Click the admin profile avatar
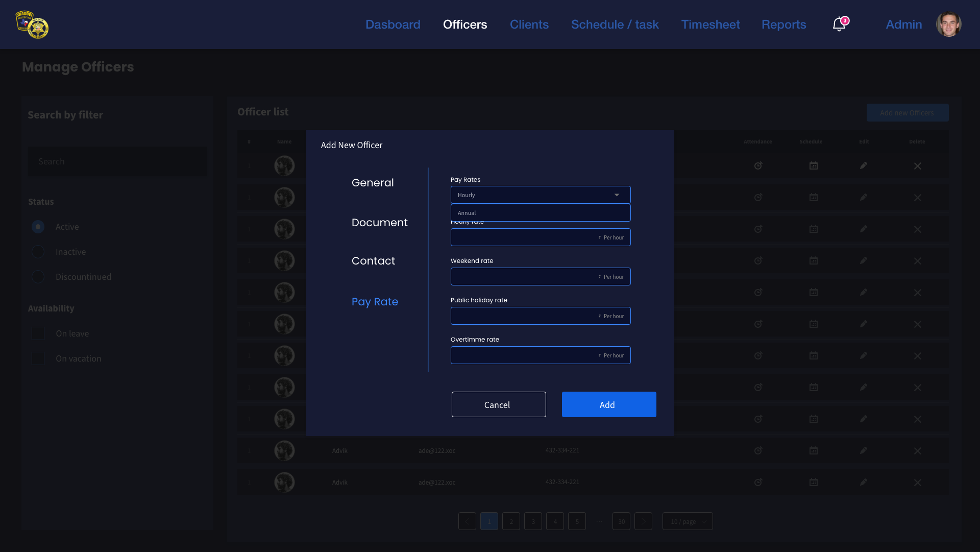 [x=948, y=24]
